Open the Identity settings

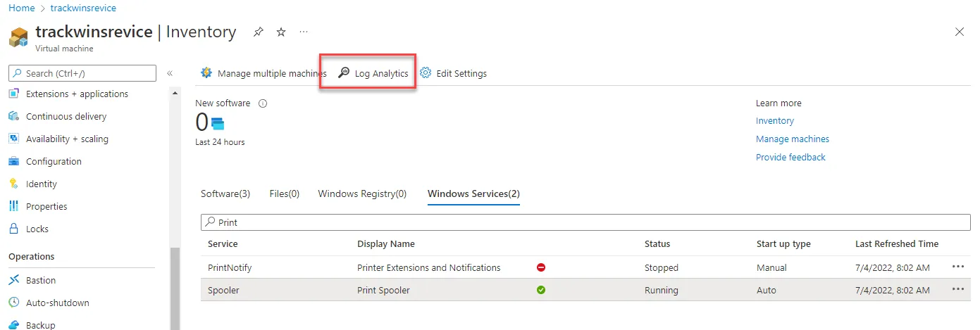42,184
